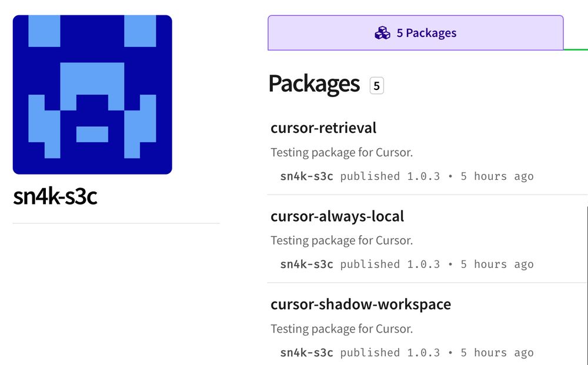The height and width of the screenshot is (365, 588).
Task: Click the sn4k-s3c pixel avatar image
Action: pos(92,95)
